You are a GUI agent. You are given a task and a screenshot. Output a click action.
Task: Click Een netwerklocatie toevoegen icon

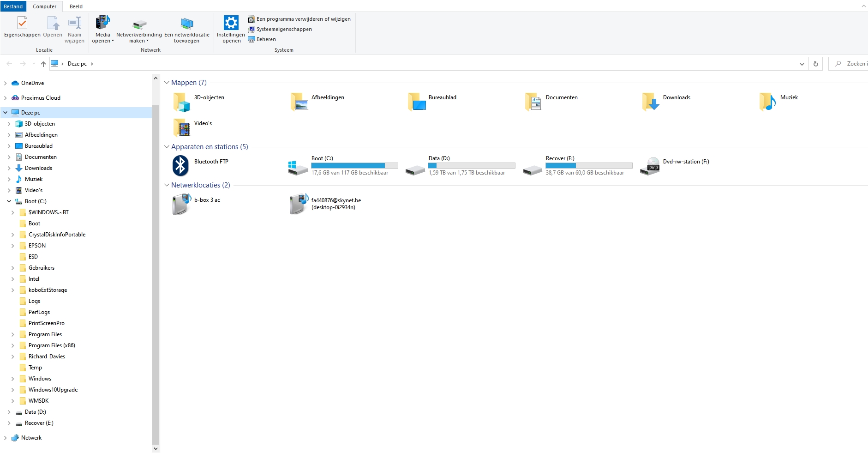click(186, 23)
